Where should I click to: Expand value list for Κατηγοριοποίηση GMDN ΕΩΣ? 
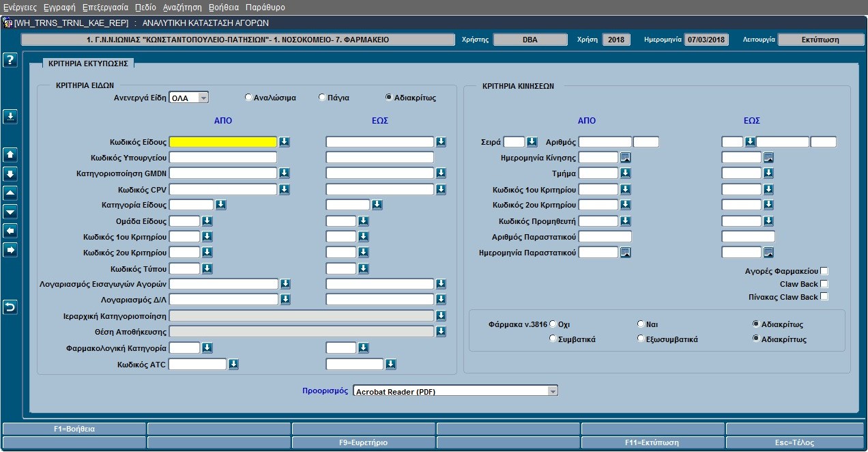pos(442,173)
